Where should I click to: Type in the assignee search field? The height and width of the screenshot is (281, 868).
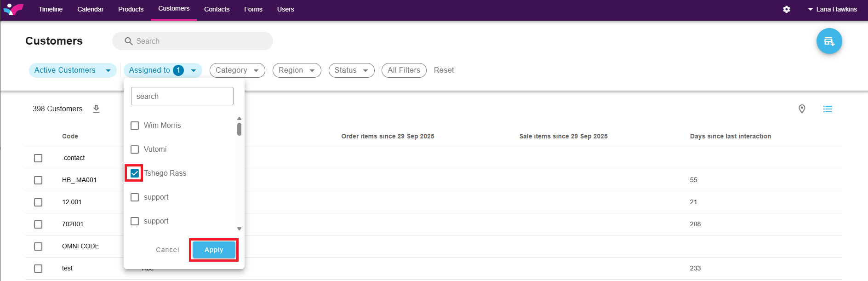(182, 96)
